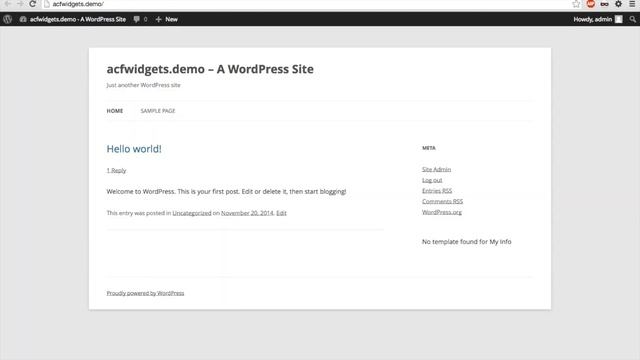Click Proudly powered by WordPress footer link
The image size is (640, 360).
(145, 293)
